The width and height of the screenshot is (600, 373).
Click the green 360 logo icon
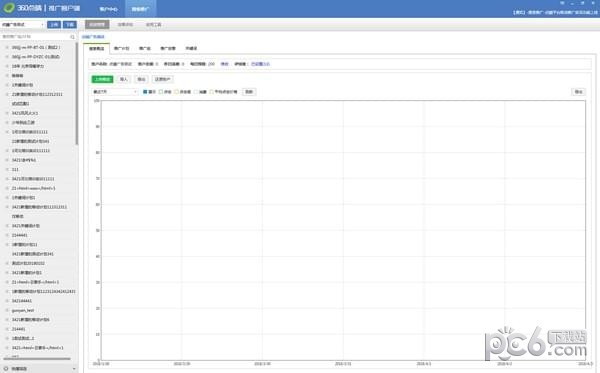tap(9, 8)
